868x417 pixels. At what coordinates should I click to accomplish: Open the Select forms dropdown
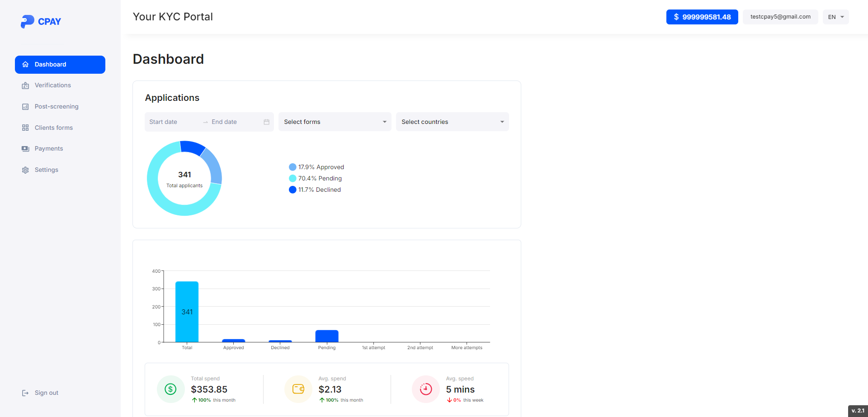pyautogui.click(x=335, y=122)
